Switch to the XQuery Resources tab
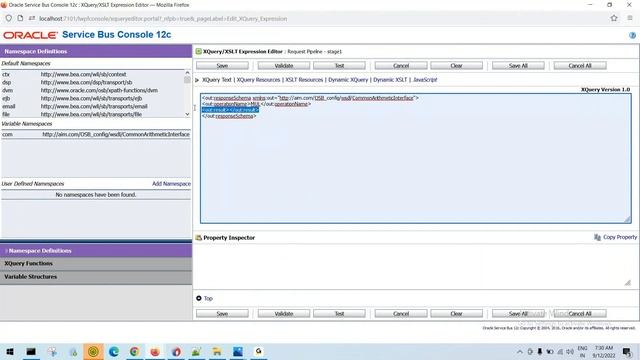640x360 pixels. (x=258, y=80)
